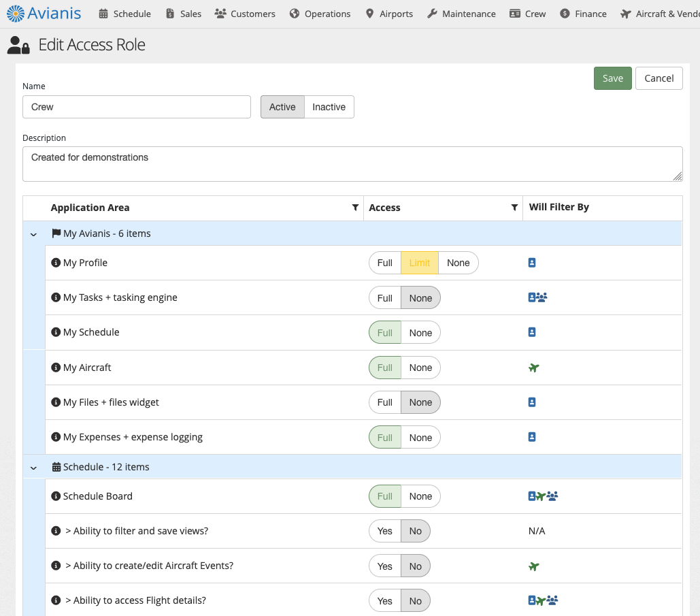Click the user-lock icon beside Edit Access Role
The height and width of the screenshot is (616, 700).
pyautogui.click(x=18, y=45)
